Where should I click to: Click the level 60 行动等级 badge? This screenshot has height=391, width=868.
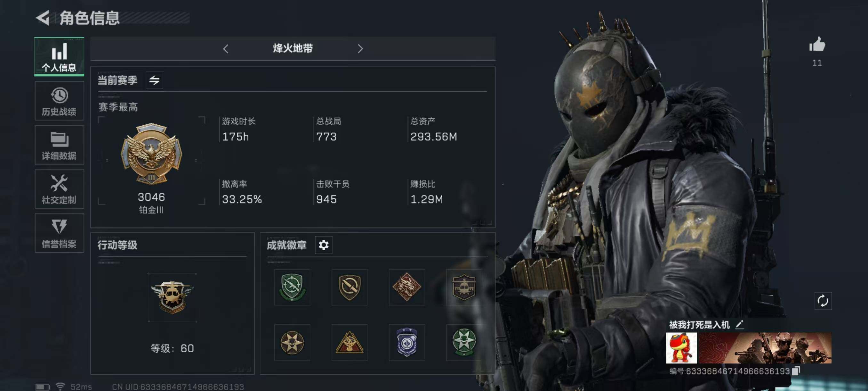tap(172, 297)
